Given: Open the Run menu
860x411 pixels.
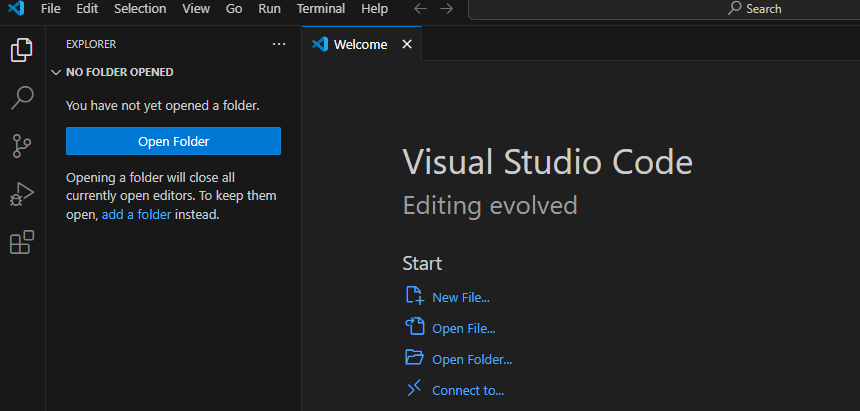Looking at the screenshot, I should (x=269, y=9).
